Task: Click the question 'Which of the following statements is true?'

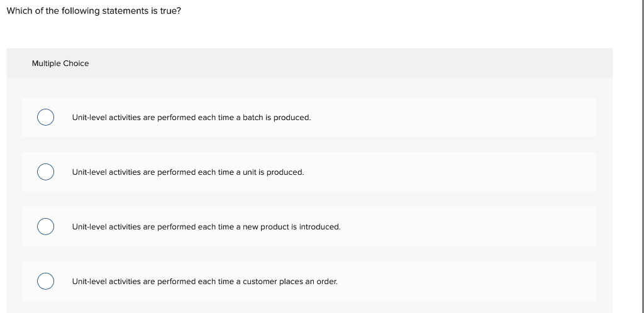Action: tap(94, 11)
